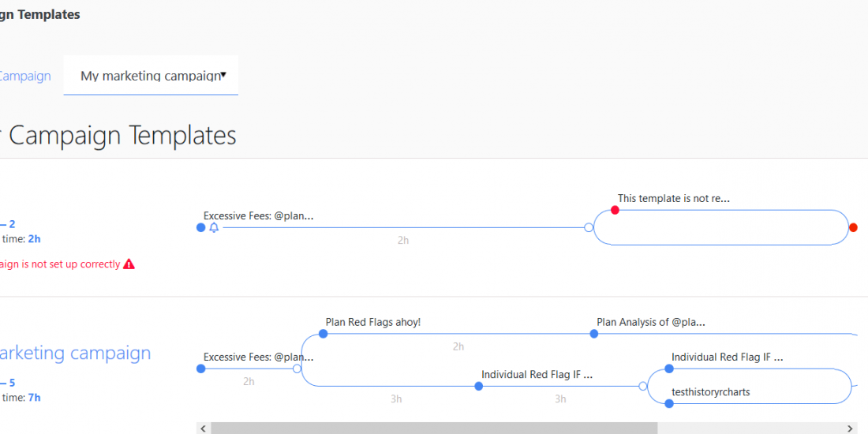This screenshot has height=434, width=868.
Task: Open the 'marketing campaign' template title link
Action: click(x=75, y=353)
